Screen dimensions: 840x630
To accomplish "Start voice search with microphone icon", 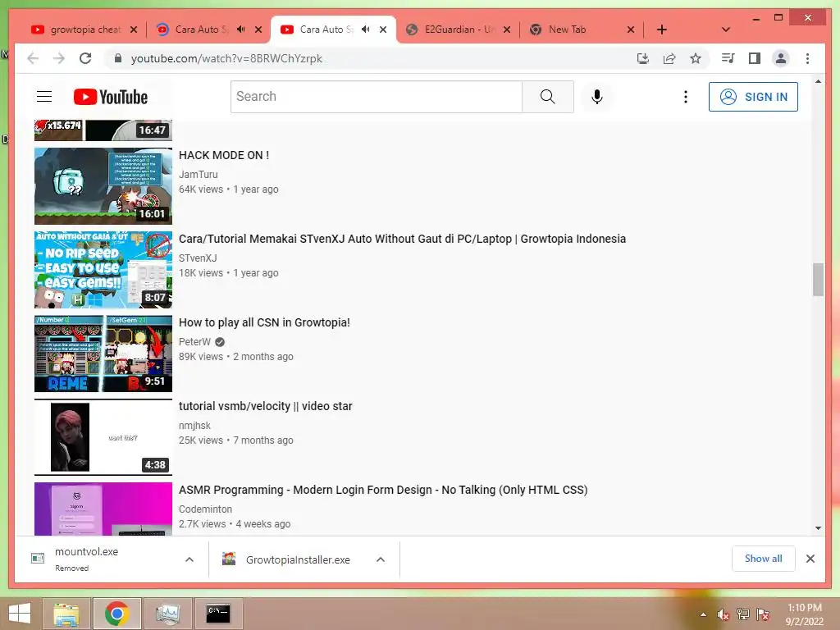I will click(597, 97).
